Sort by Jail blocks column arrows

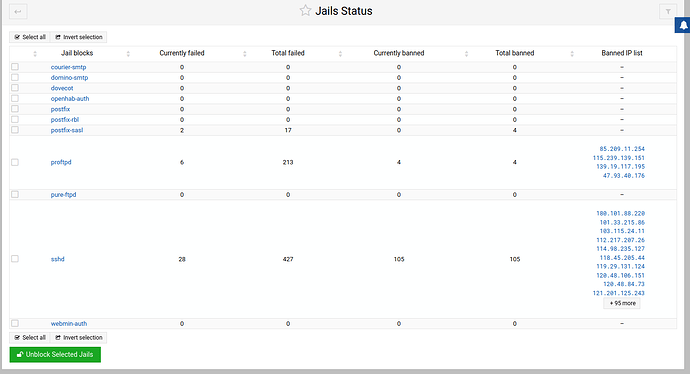pyautogui.click(x=128, y=54)
